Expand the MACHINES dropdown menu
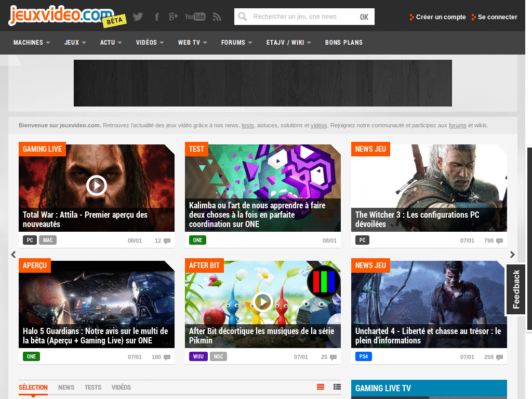 coord(32,43)
